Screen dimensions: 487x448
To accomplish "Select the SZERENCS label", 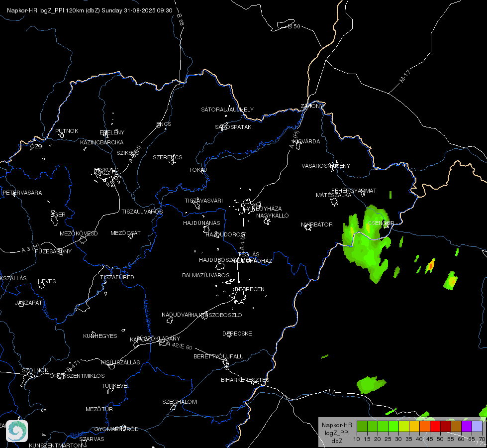I will point(168,157).
